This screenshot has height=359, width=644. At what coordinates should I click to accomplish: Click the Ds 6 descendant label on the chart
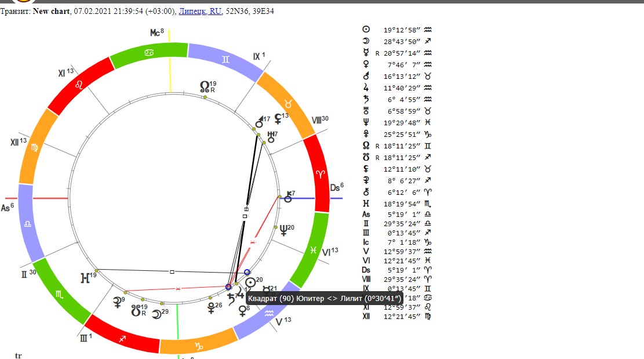(x=337, y=187)
